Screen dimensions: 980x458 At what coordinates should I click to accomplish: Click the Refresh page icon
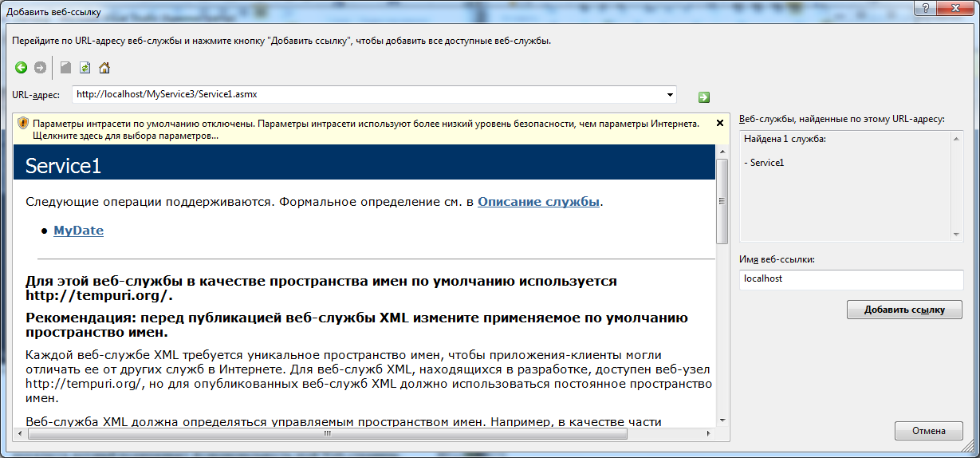point(85,68)
